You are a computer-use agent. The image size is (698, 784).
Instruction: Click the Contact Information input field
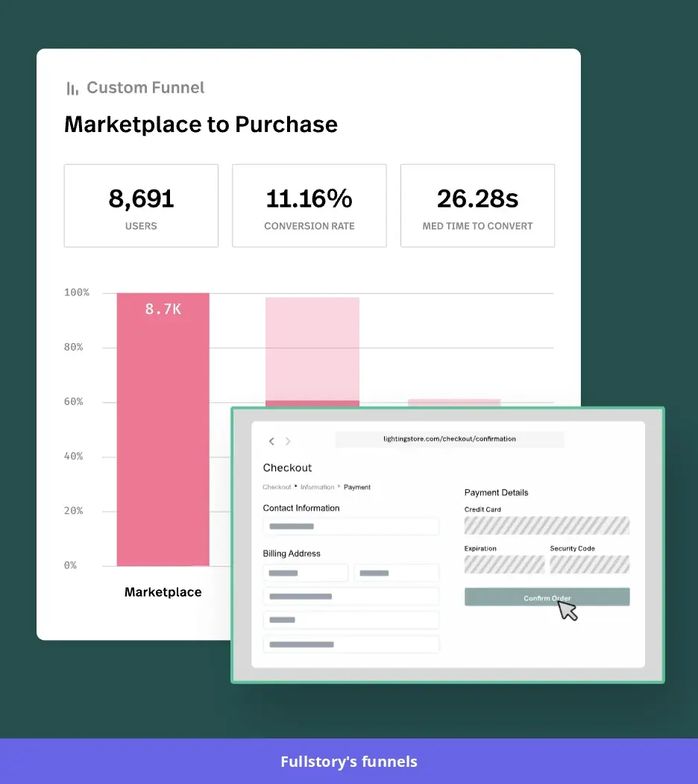[351, 527]
